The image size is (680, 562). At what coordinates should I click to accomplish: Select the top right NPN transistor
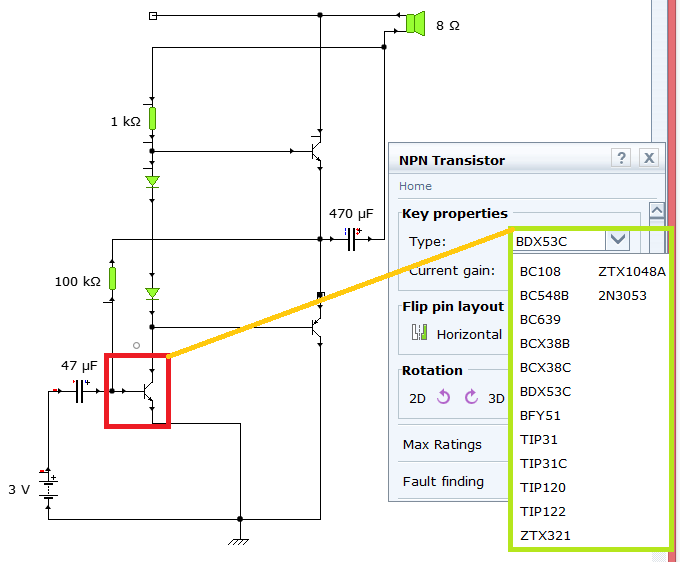(x=316, y=150)
